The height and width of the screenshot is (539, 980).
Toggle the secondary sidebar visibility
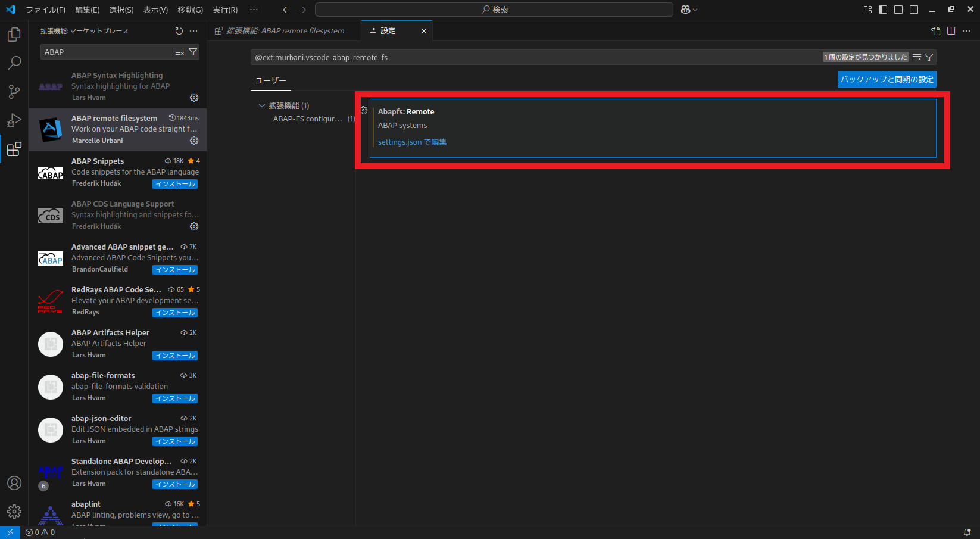coord(913,9)
